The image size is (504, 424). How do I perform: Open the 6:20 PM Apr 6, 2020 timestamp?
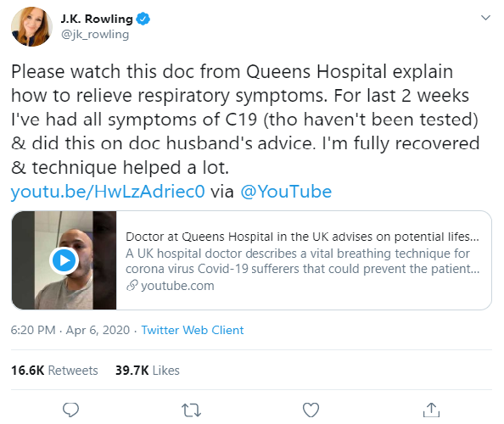tap(70, 330)
